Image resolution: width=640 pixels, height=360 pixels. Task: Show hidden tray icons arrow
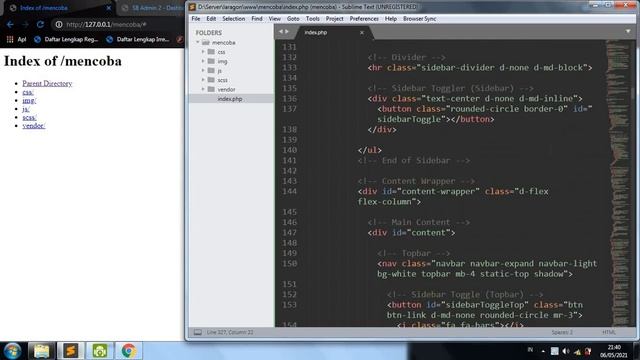(543, 351)
